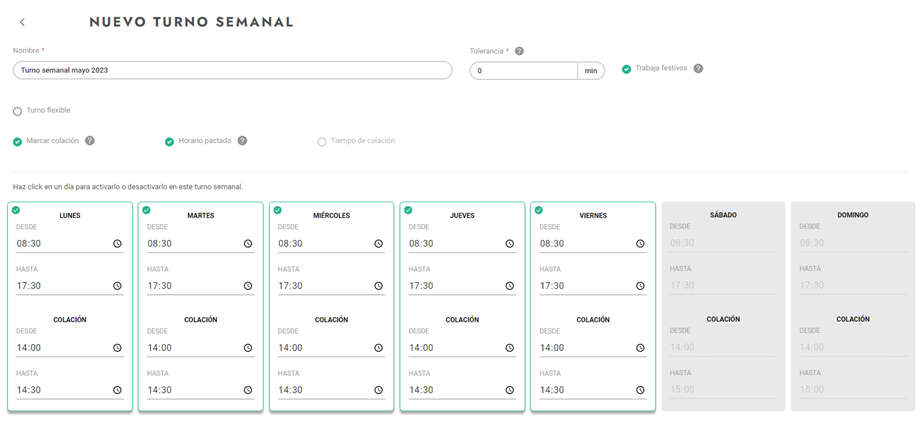Click the back arrow beside Nuevo Turno Semanal
Image resolution: width=921 pixels, height=423 pixels.
click(23, 22)
